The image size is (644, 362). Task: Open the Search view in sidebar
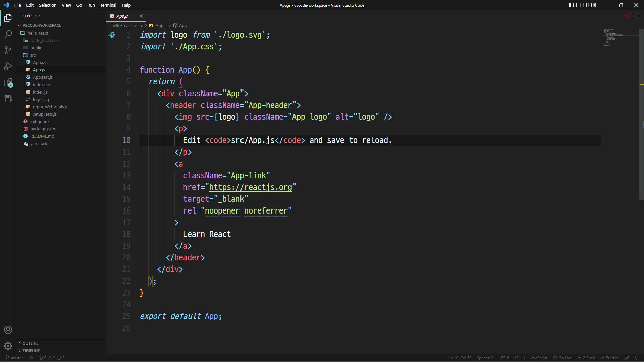click(8, 34)
